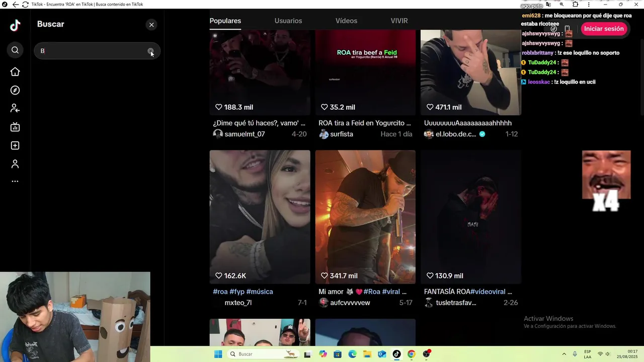Open the LIVE TV icon in the sidebar
The image size is (644, 362).
15,127
